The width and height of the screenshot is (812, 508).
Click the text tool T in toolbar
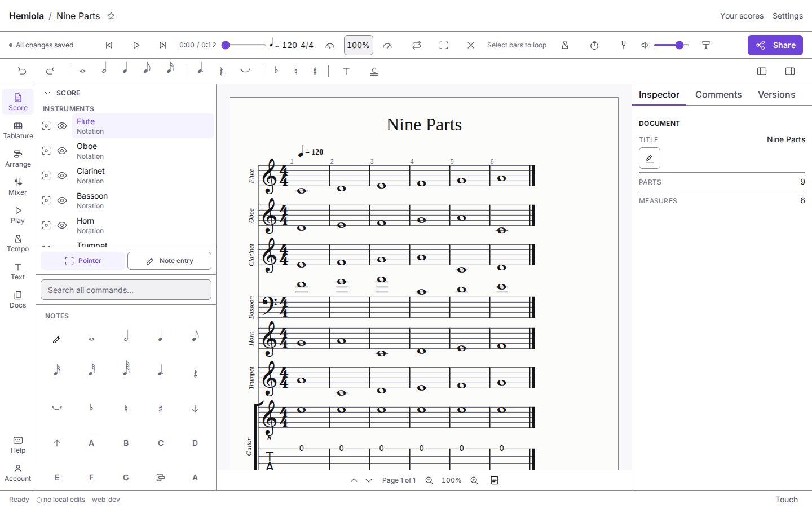click(346, 71)
